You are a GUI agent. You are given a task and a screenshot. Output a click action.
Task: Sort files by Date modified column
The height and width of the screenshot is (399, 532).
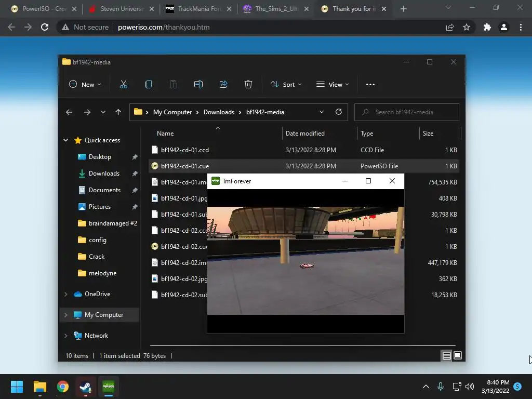pyautogui.click(x=305, y=134)
